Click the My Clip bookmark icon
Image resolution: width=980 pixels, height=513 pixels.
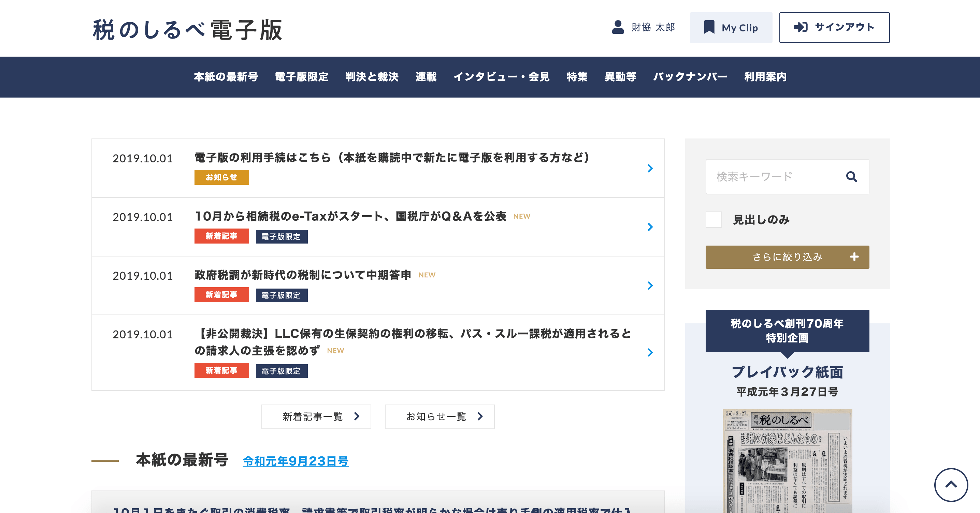click(709, 27)
